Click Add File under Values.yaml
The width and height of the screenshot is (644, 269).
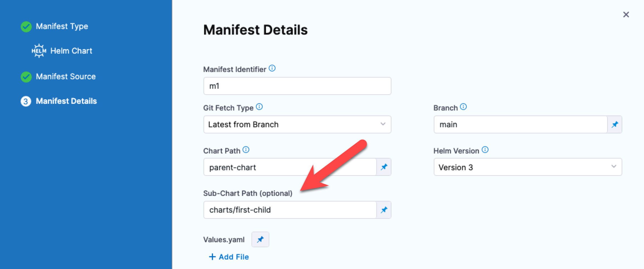229,257
